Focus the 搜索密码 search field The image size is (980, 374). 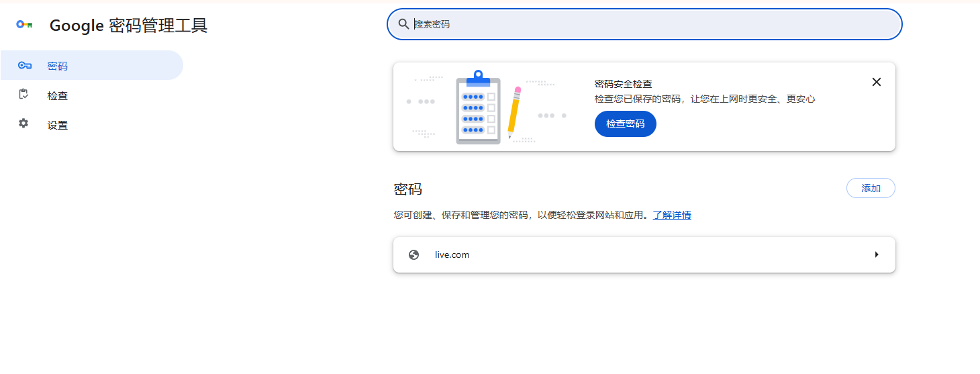644,24
